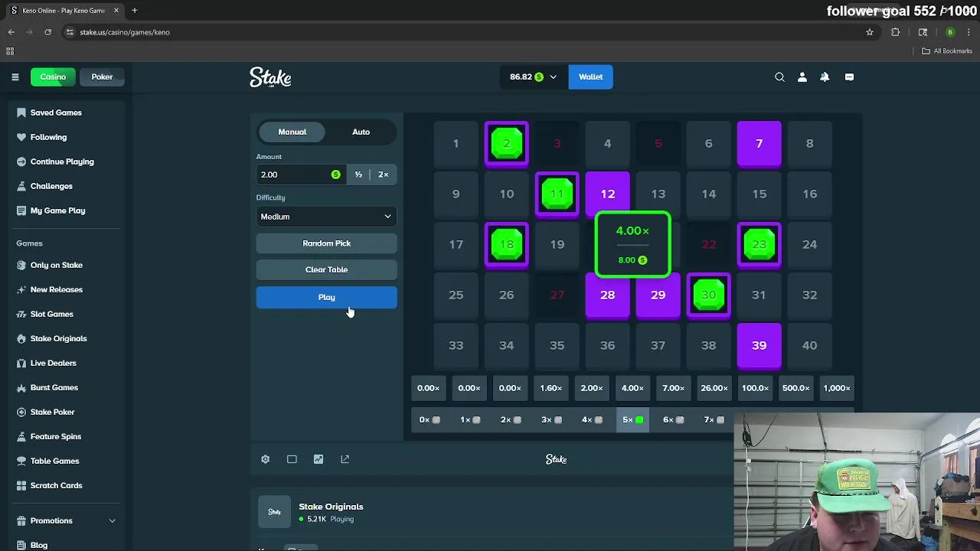Open the chat icon in header

(849, 77)
